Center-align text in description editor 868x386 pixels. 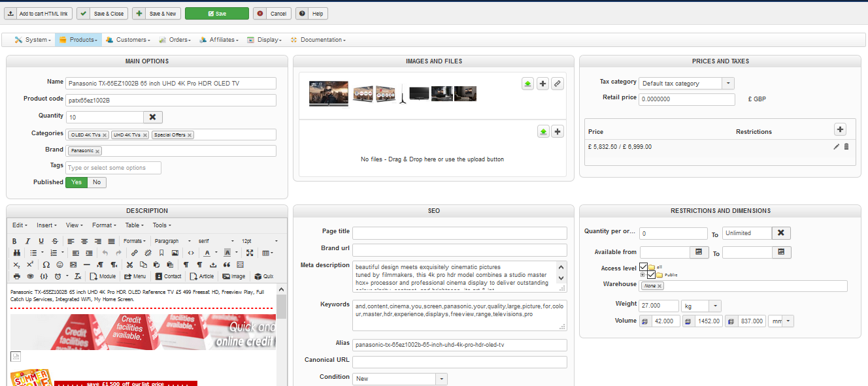pyautogui.click(x=84, y=241)
